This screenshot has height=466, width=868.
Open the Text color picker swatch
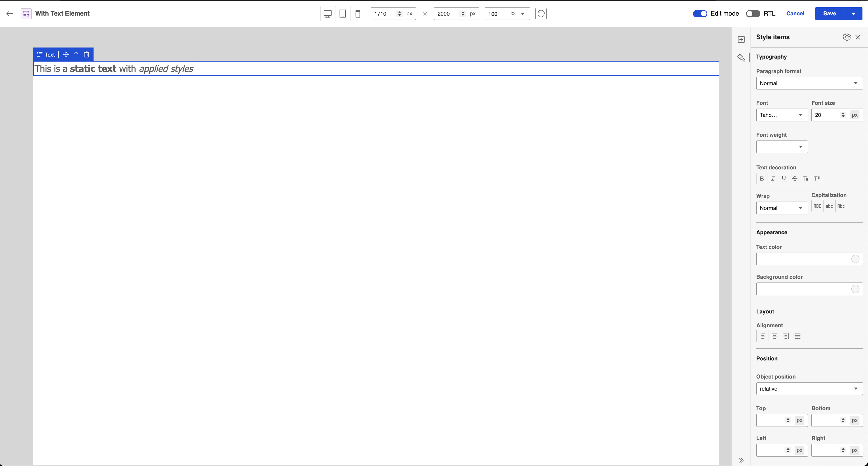tap(855, 259)
